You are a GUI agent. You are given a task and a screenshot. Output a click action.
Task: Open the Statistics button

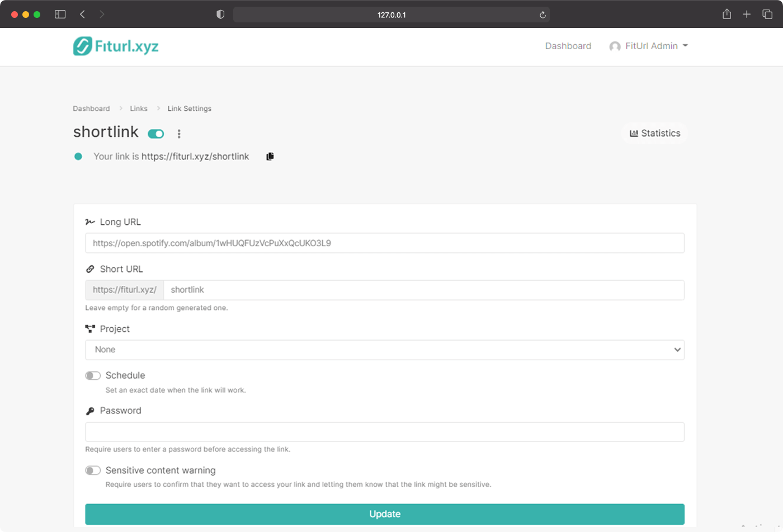point(655,133)
